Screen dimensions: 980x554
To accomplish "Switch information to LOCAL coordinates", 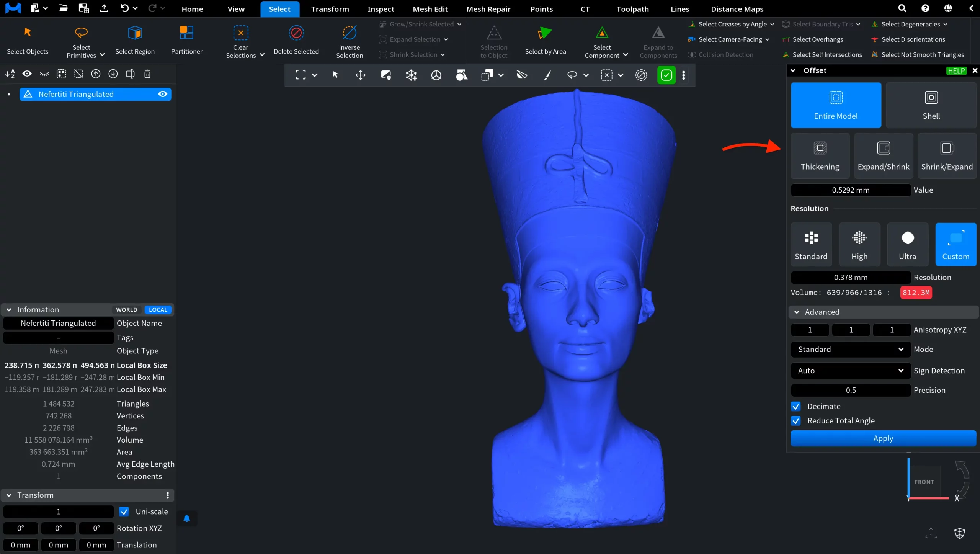I will [x=158, y=310].
